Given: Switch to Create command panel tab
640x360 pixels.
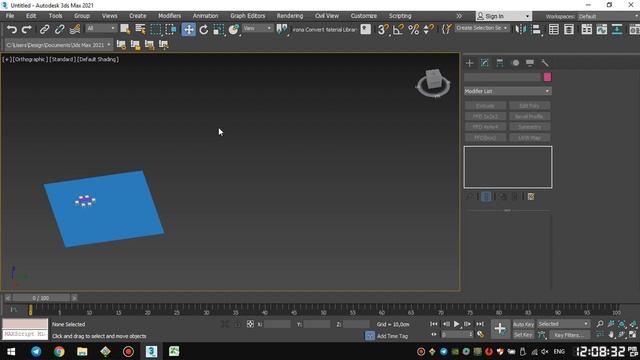Looking at the screenshot, I should point(469,63).
